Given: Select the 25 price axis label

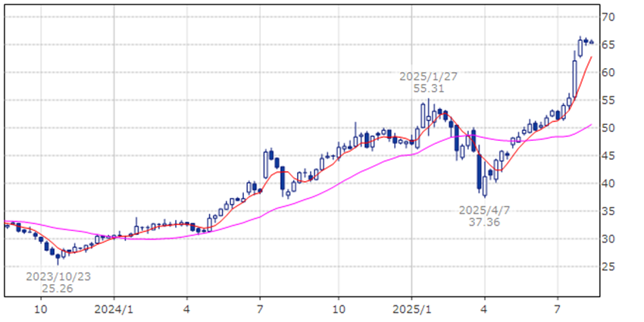Looking at the screenshot, I should click(x=607, y=267).
